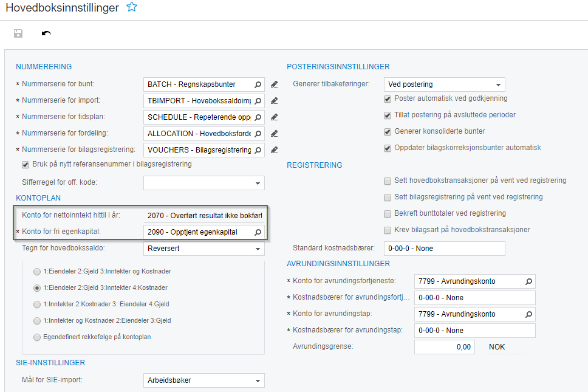Viewport: 588px width, 392px height.
Task: Check Bekreft bunttotaler ved registrering
Action: coord(388,214)
